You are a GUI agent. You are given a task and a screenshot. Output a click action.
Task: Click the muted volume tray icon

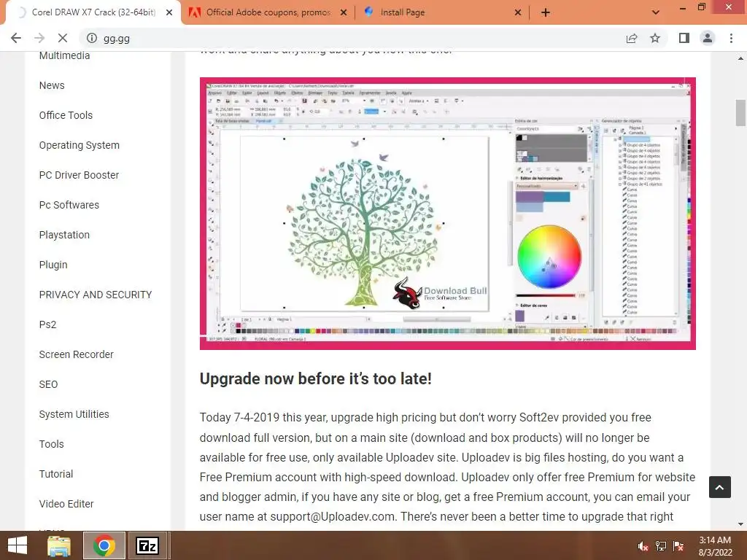click(x=643, y=546)
